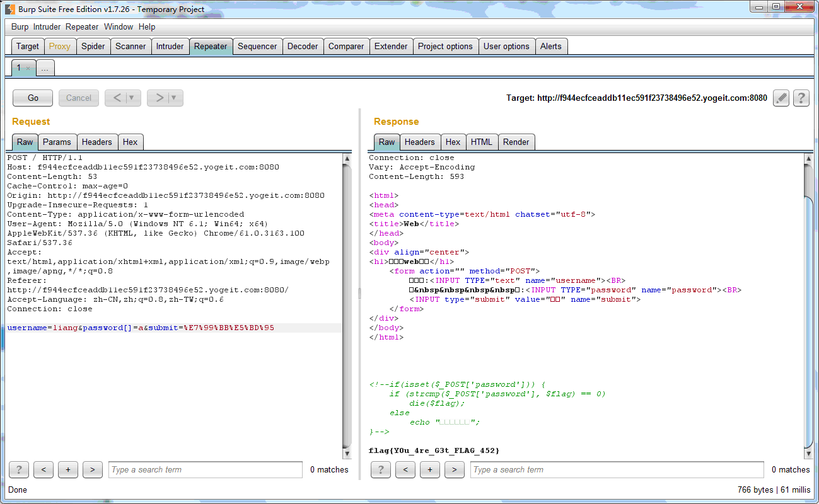Click the 'Content-Length: 53' request header
Image resolution: width=819 pixels, height=504 pixels.
click(52, 176)
